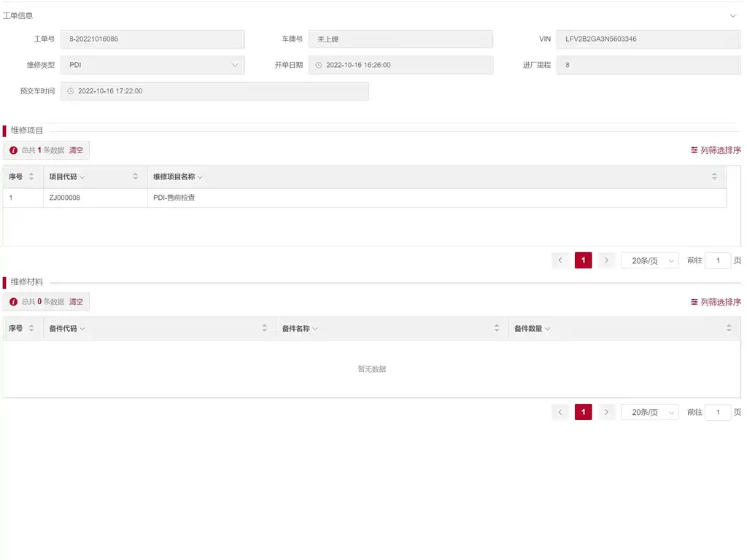Open the 备件代码 column filter chevron
The image size is (747, 560).
82,329
